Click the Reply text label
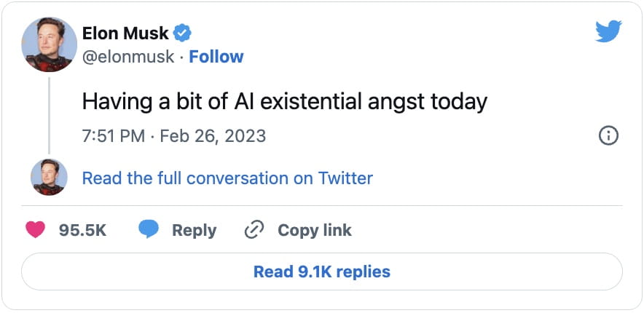The height and width of the screenshot is (313, 644). click(194, 230)
